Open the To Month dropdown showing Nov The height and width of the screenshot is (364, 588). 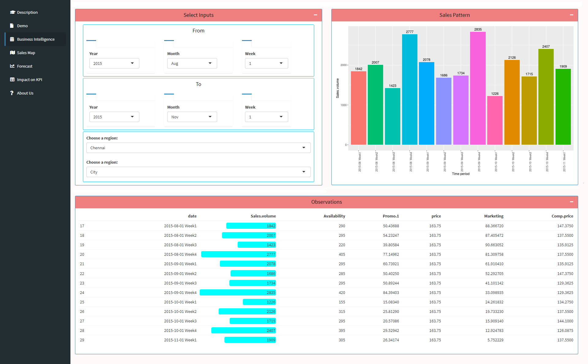(192, 117)
